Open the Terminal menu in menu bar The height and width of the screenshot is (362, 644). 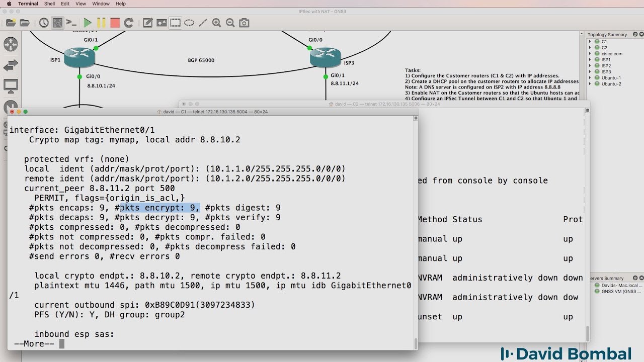[28, 4]
